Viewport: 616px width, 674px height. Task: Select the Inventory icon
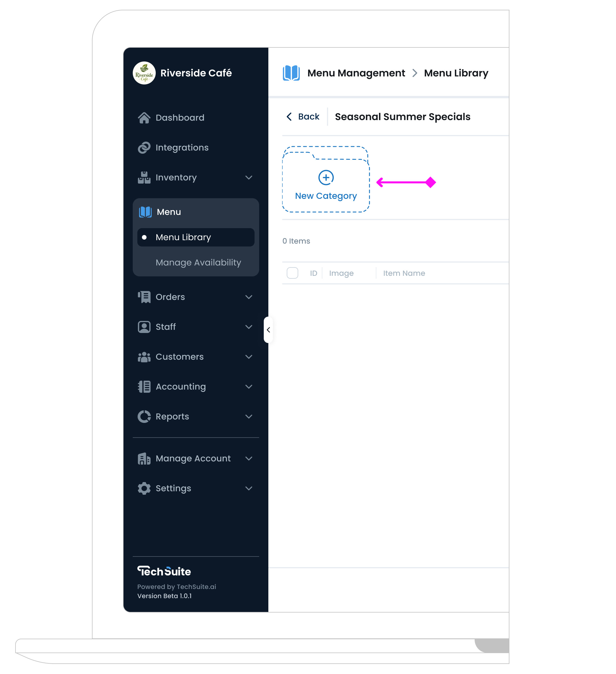click(144, 178)
